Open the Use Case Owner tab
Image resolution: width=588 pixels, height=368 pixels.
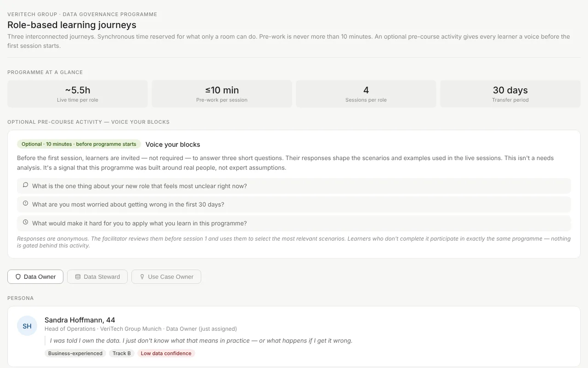(x=166, y=276)
